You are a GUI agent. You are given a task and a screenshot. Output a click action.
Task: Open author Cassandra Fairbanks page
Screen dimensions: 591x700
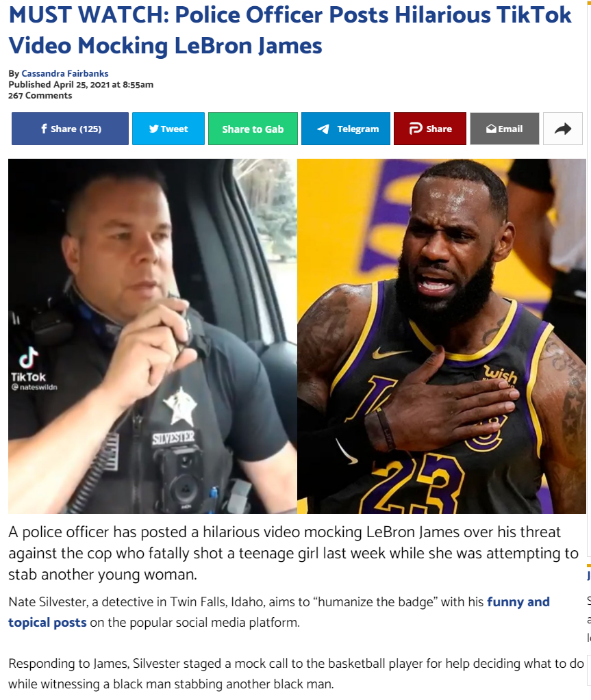(x=65, y=73)
